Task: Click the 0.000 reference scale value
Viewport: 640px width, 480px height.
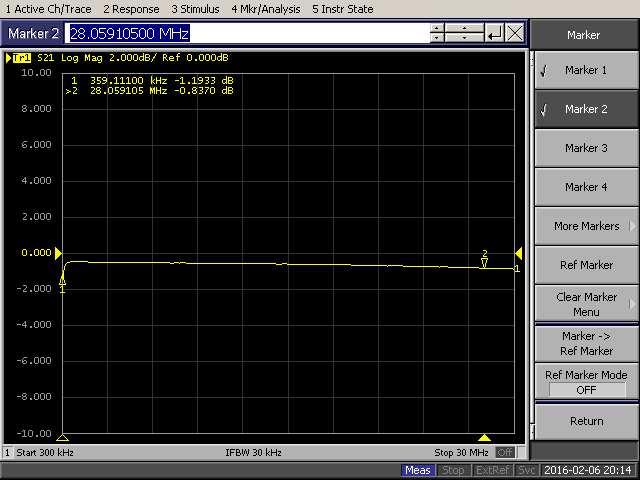Action: (36, 253)
